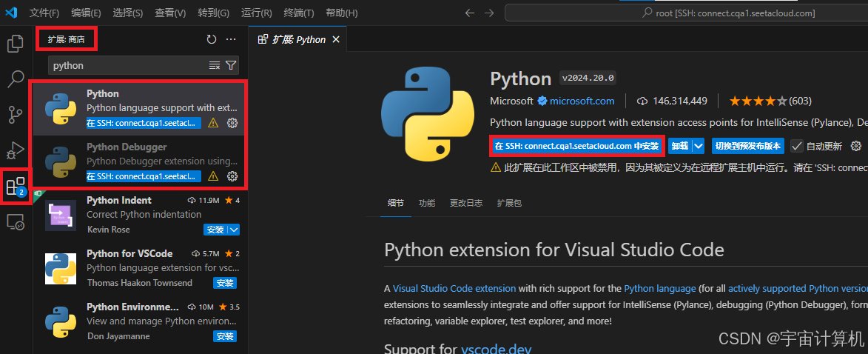The height and width of the screenshot is (354, 868).
Task: Install Python Environment Manager extension
Action: [x=225, y=336]
